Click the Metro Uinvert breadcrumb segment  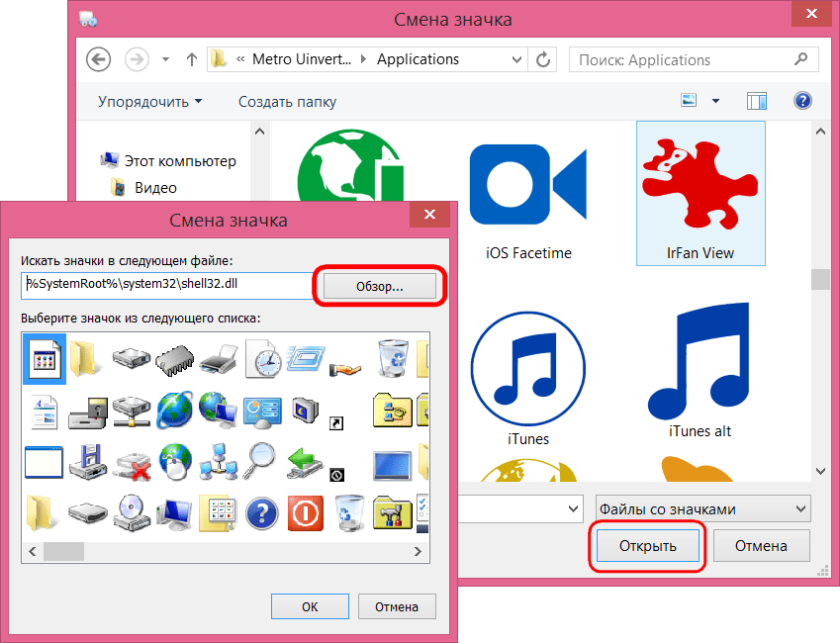pyautogui.click(x=302, y=59)
